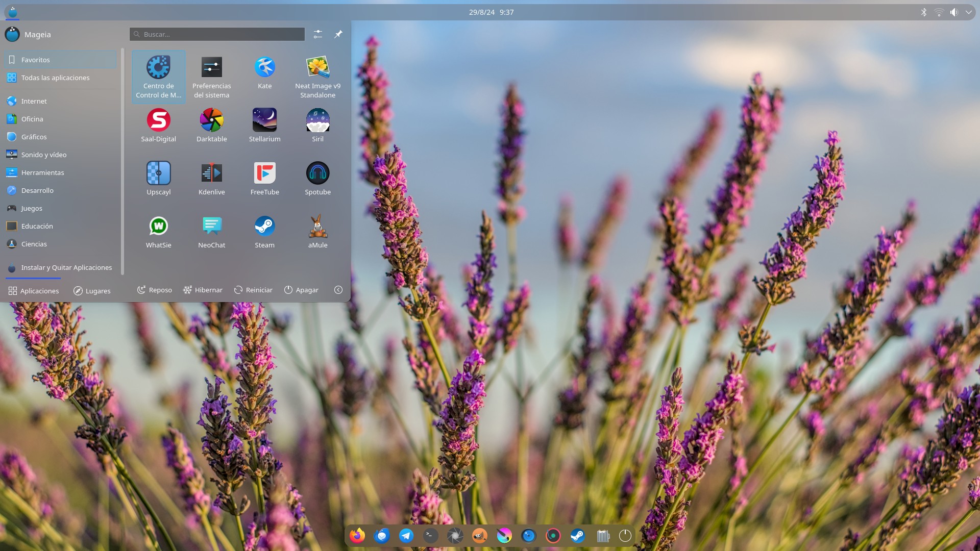Image resolution: width=980 pixels, height=551 pixels.
Task: Click Firefox icon in the dock
Action: [357, 536]
